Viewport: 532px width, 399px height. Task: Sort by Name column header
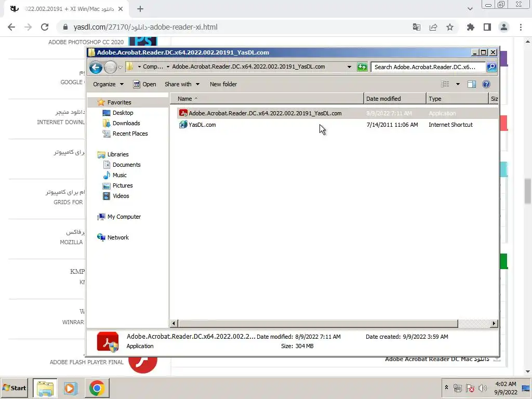click(267, 99)
